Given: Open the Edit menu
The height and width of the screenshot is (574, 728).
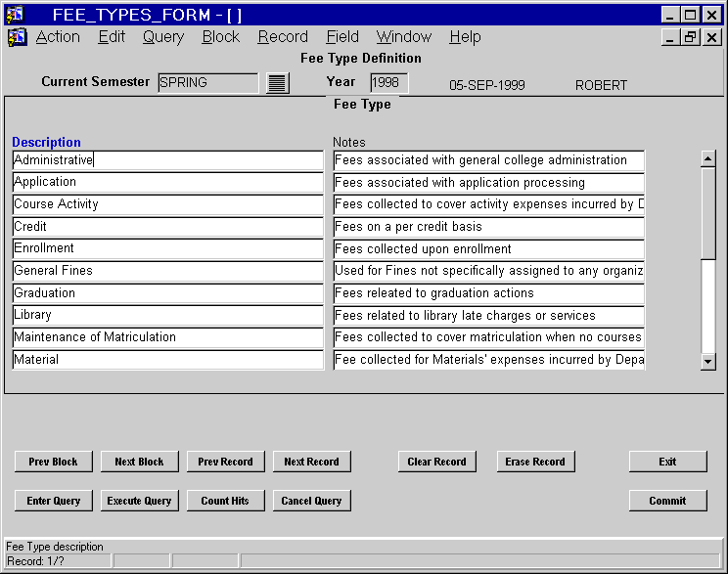Looking at the screenshot, I should tap(112, 36).
